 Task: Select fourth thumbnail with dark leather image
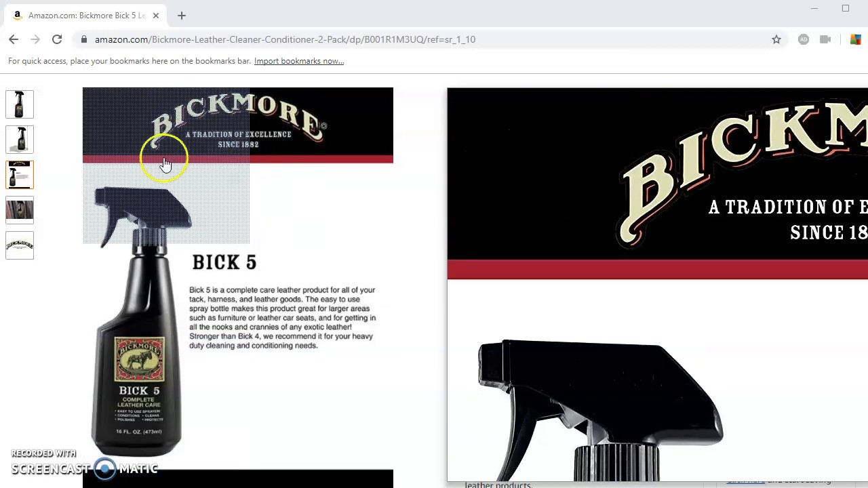(20, 210)
